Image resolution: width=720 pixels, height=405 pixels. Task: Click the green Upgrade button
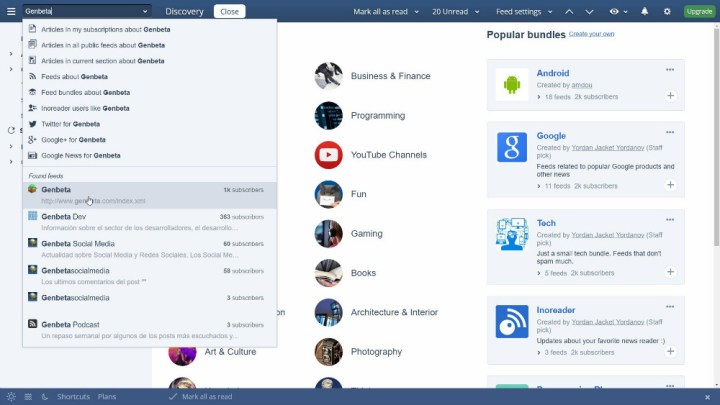[x=699, y=11]
